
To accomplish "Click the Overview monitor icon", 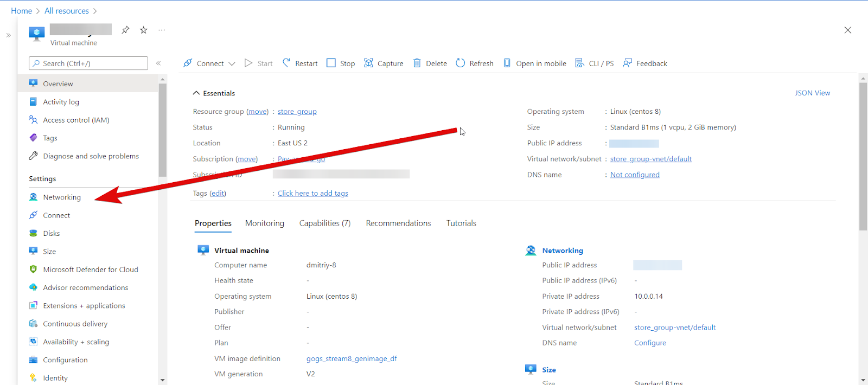I will point(33,84).
